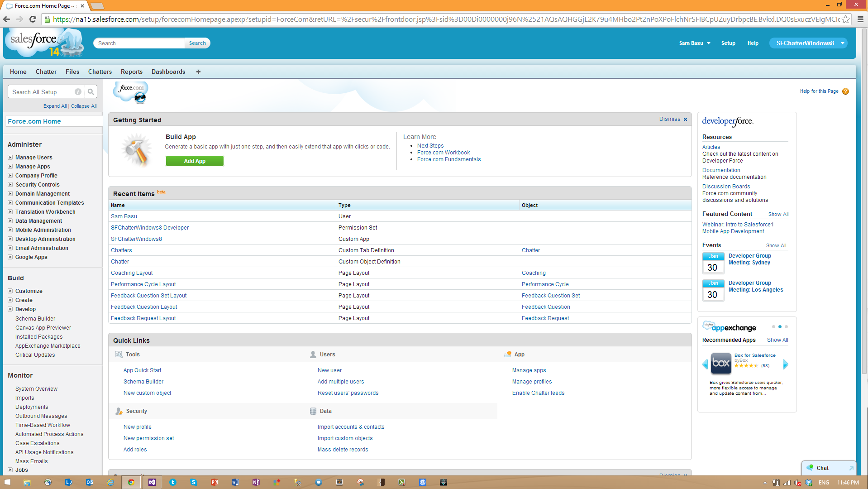Image resolution: width=868 pixels, height=489 pixels.
Task: Click the info icon in Search All Setup
Action: [78, 92]
